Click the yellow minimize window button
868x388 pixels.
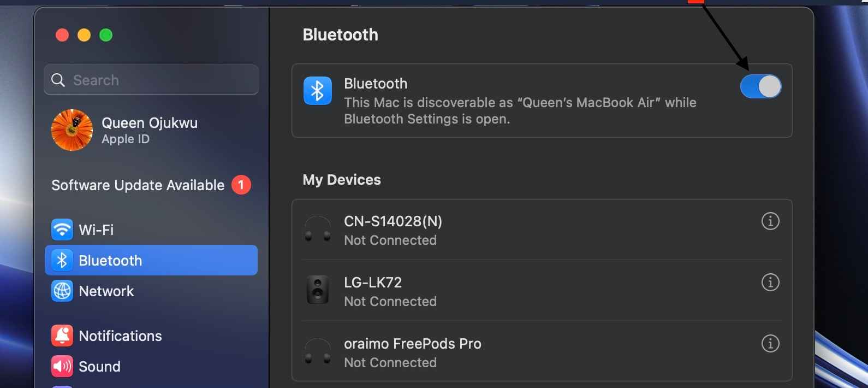click(x=84, y=35)
